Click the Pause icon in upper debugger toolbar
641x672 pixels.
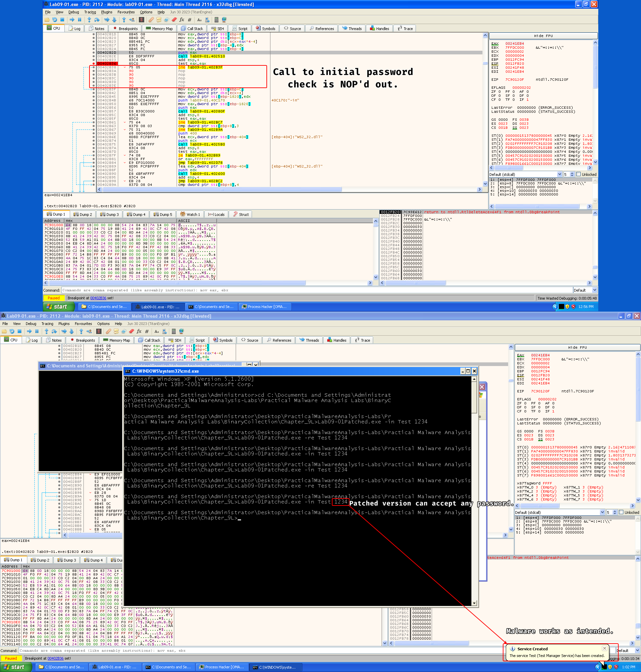80,20
